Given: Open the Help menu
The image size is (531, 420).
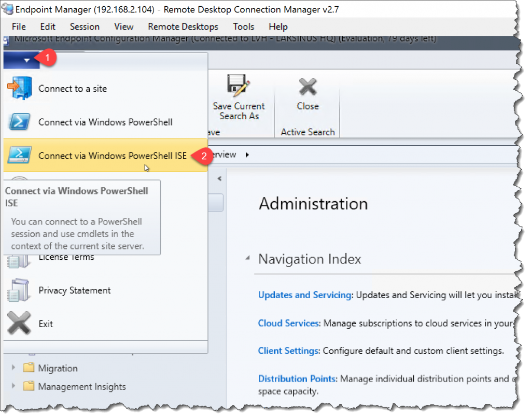Looking at the screenshot, I should tap(278, 26).
